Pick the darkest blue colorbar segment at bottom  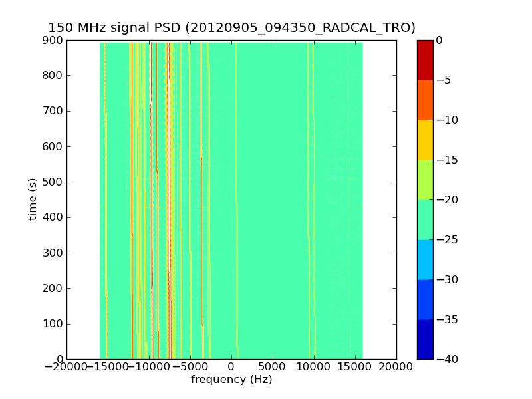(x=424, y=339)
